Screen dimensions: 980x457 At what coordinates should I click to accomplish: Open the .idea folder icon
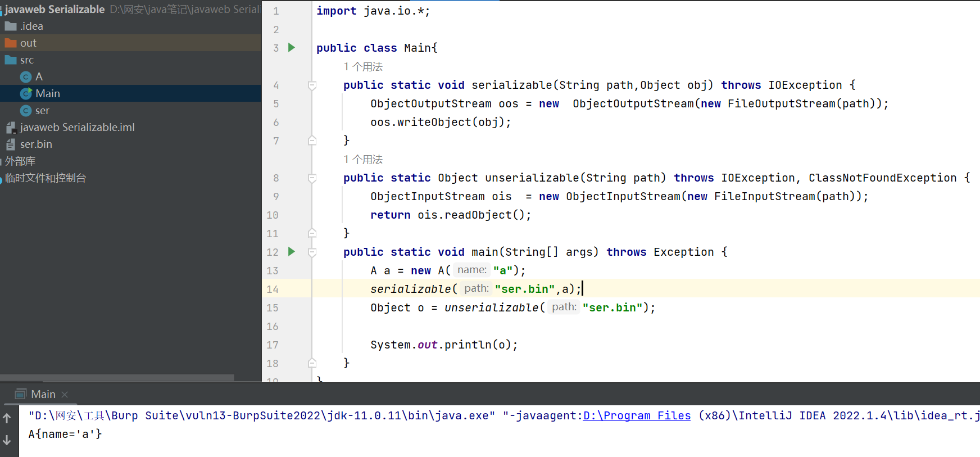(x=11, y=26)
